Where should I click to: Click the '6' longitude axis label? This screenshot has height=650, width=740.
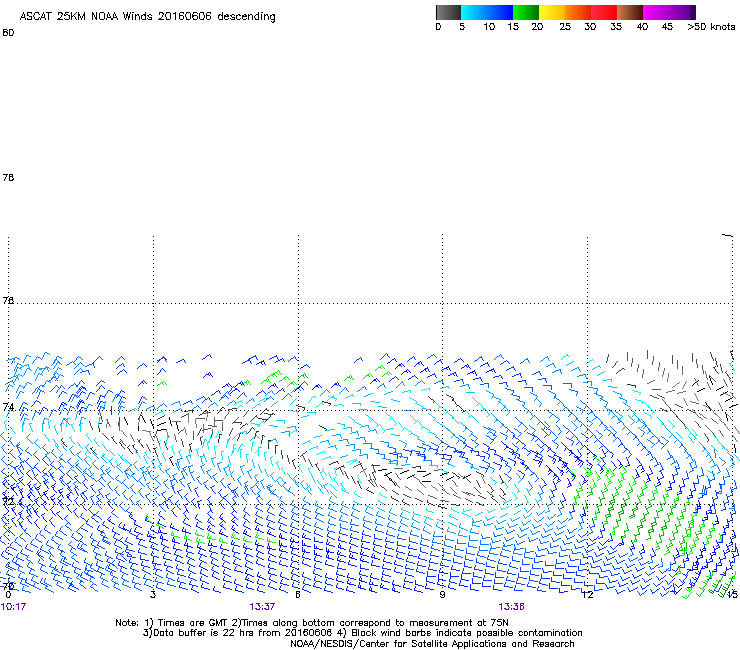[x=298, y=595]
